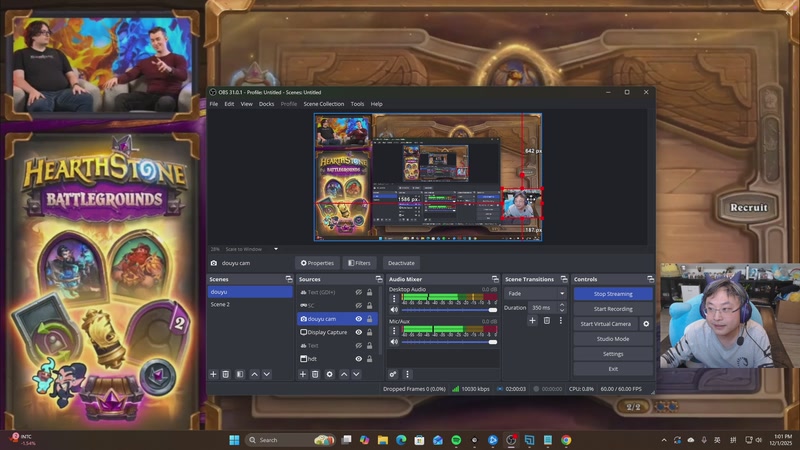Open the Fade transition dropdown
Screen dimensions: 800x450
pos(535,293)
